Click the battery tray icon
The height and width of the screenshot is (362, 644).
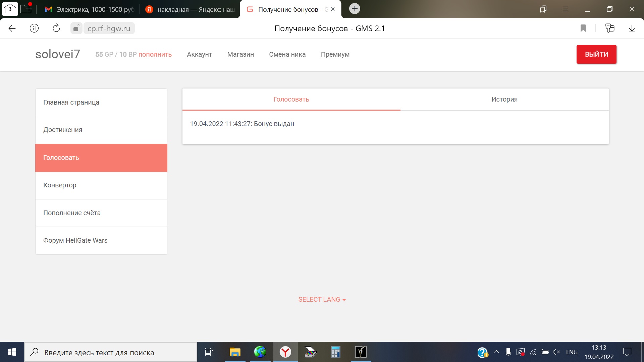545,352
